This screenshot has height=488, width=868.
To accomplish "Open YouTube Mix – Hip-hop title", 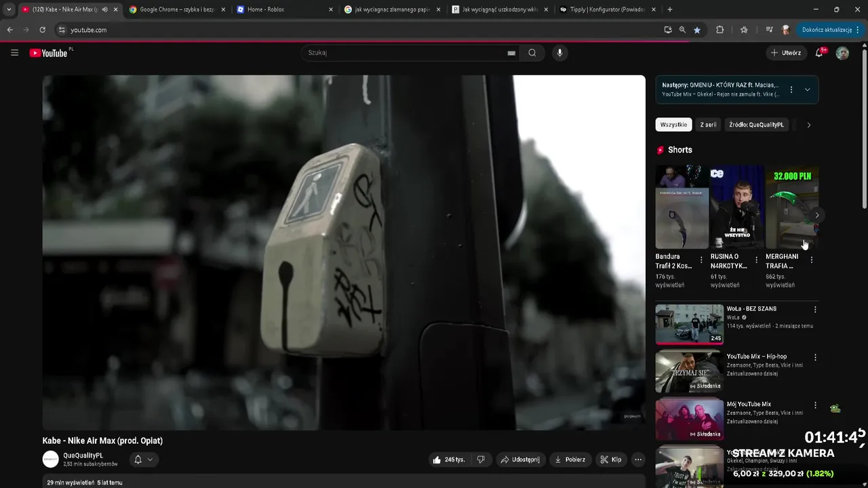I will coord(757,357).
